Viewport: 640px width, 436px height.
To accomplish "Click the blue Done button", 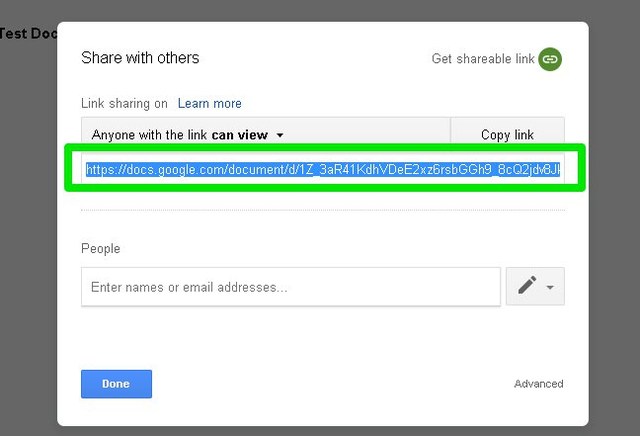I will click(116, 384).
